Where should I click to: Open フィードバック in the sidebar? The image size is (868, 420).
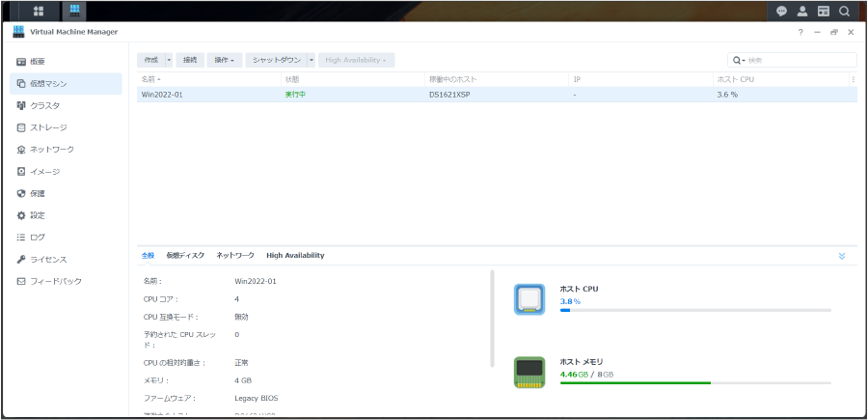[x=66, y=281]
